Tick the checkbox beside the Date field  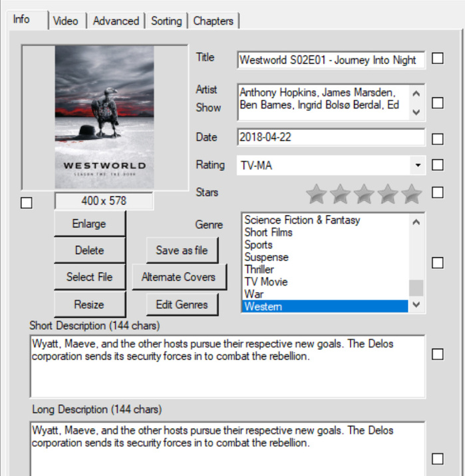tap(438, 139)
